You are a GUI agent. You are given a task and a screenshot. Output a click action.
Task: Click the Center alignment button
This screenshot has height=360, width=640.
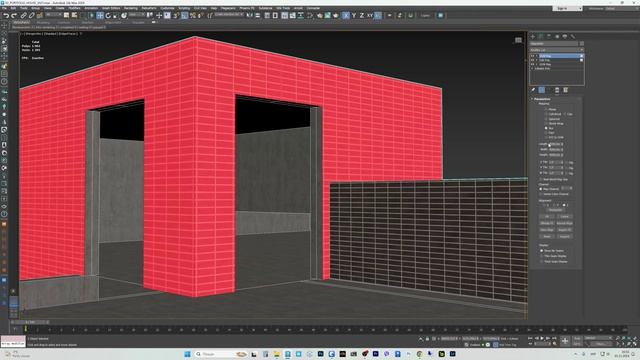[x=564, y=216]
